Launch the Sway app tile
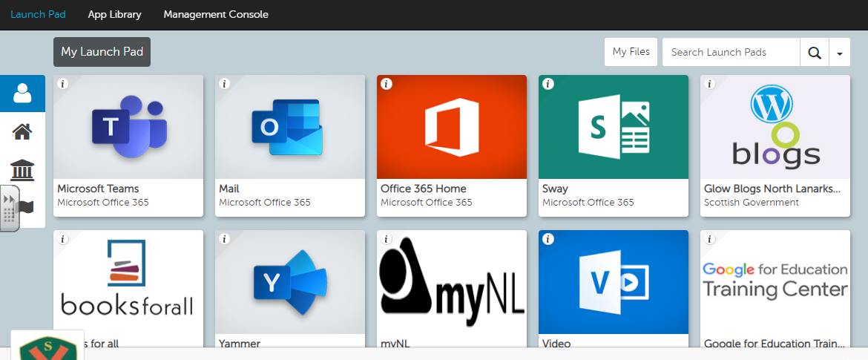This screenshot has width=868, height=360. tap(614, 128)
